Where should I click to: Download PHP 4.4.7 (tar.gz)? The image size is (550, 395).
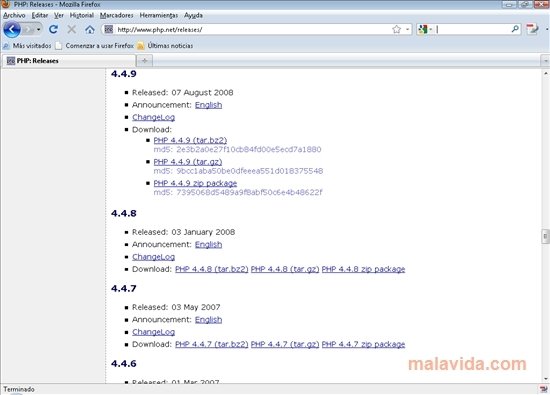click(285, 344)
